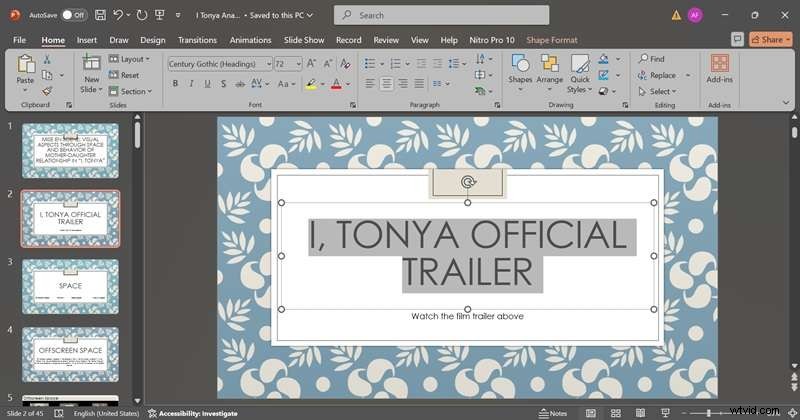800x420 pixels.
Task: Click the Undo arrow icon
Action: click(x=118, y=15)
